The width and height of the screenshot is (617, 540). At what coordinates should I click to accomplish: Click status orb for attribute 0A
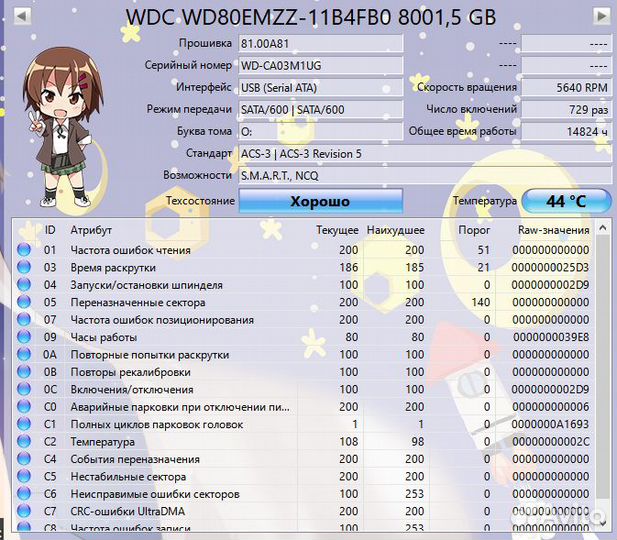pyautogui.click(x=24, y=354)
